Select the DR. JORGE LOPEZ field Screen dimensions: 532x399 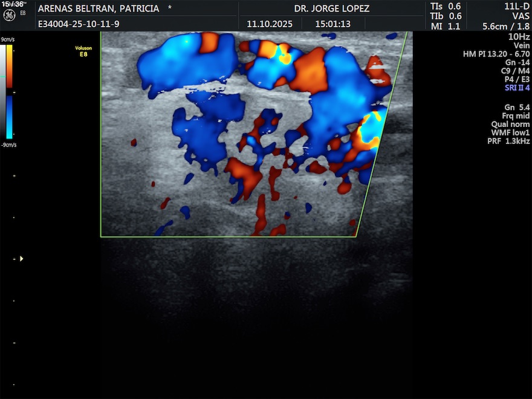pos(331,8)
